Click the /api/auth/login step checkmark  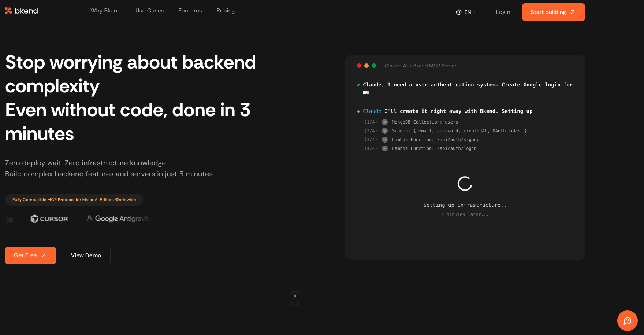pyautogui.click(x=385, y=148)
